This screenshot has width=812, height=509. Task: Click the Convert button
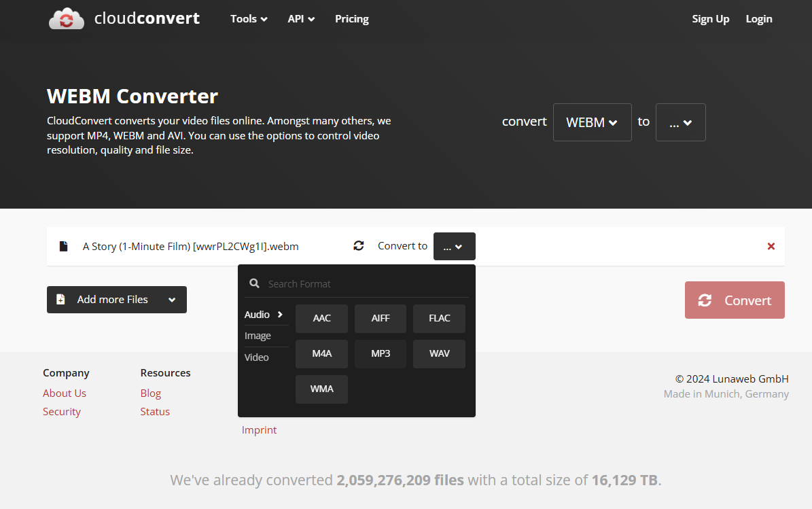click(735, 300)
